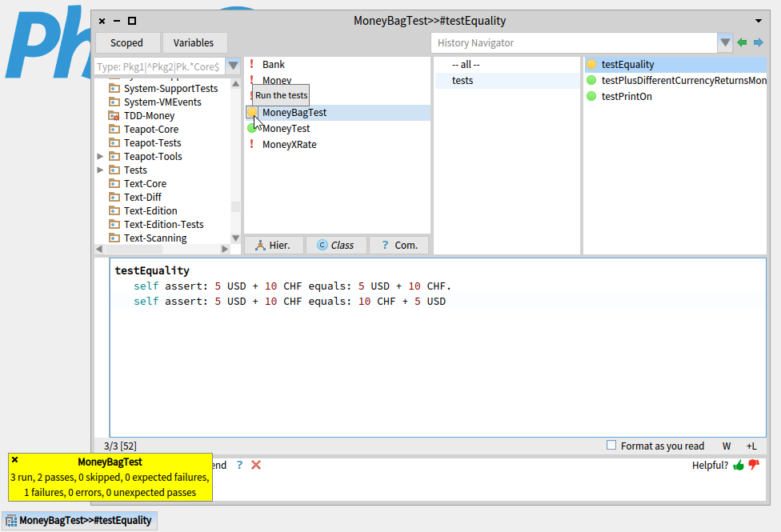Screen dimensions: 781x532
Task: Select the TDD-Money package
Action: [x=149, y=115]
